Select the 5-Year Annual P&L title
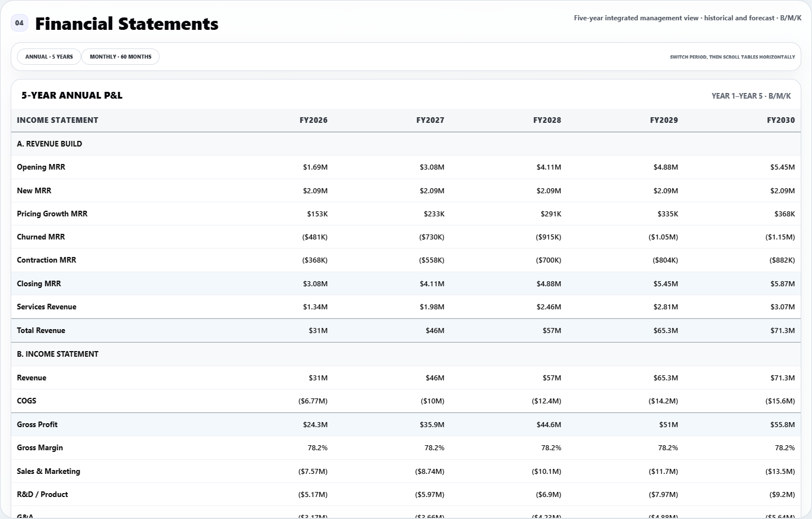 pos(72,95)
